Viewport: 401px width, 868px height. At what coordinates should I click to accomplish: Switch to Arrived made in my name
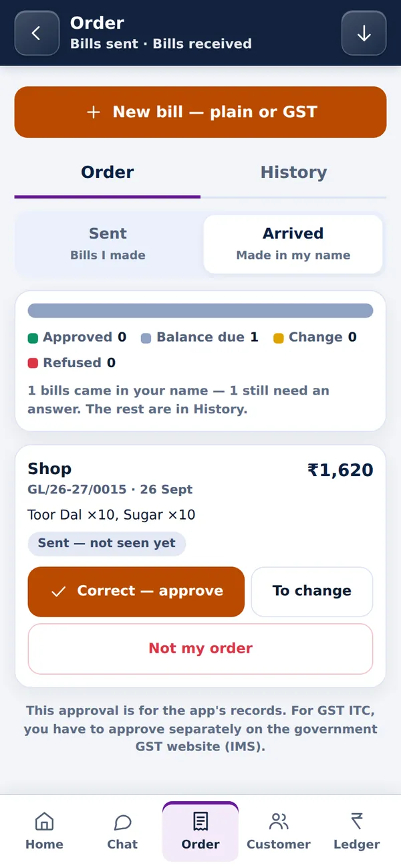293,243
